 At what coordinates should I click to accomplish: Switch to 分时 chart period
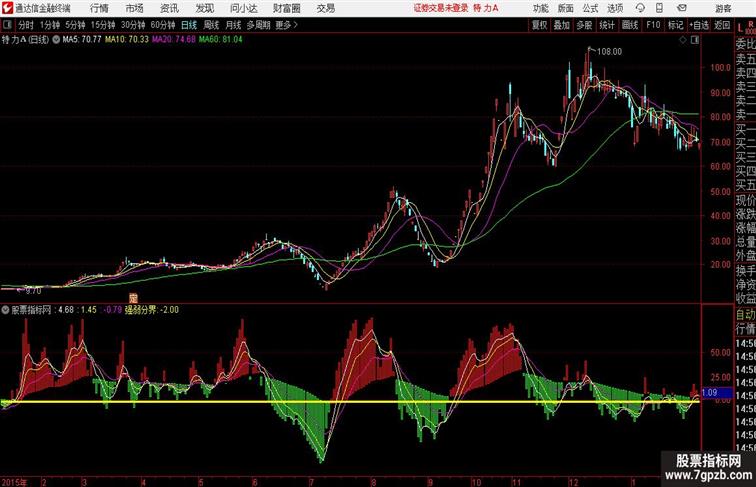pyautogui.click(x=26, y=25)
